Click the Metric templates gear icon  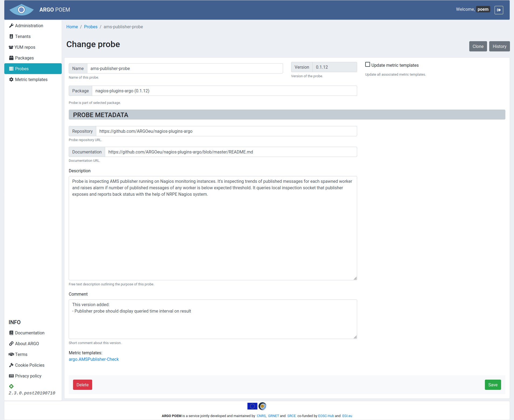[11, 79]
